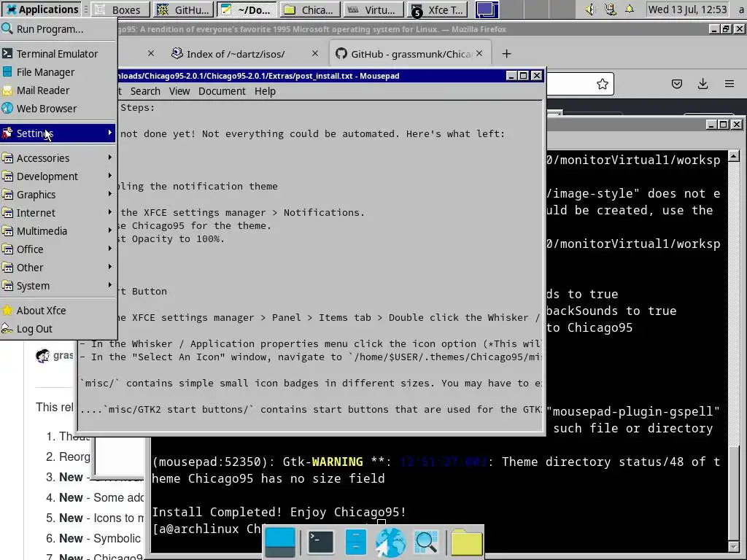Close the GitHub - grassmunk tab

point(479,54)
